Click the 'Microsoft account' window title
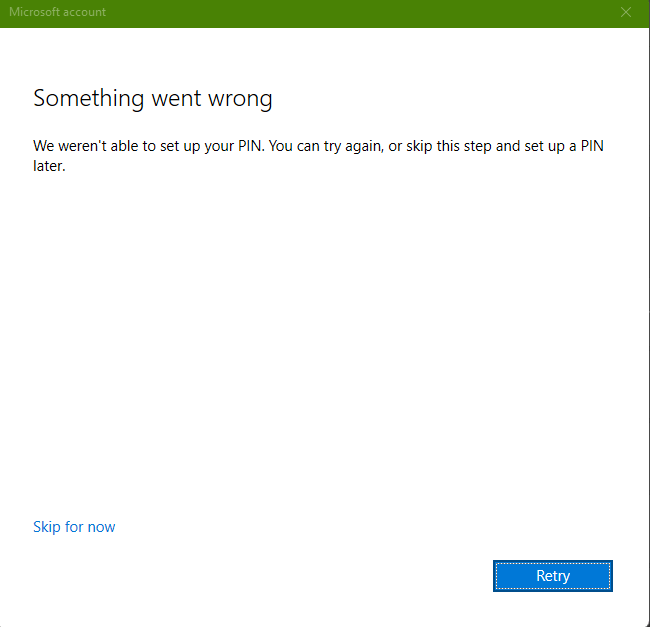Viewport: 650px width, 627px height. (58, 12)
